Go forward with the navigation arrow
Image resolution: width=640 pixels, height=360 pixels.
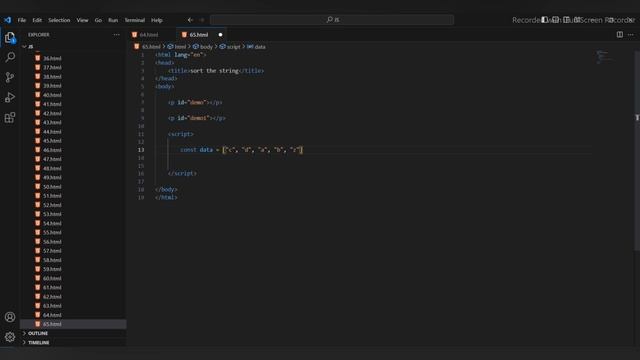[x=202, y=20]
